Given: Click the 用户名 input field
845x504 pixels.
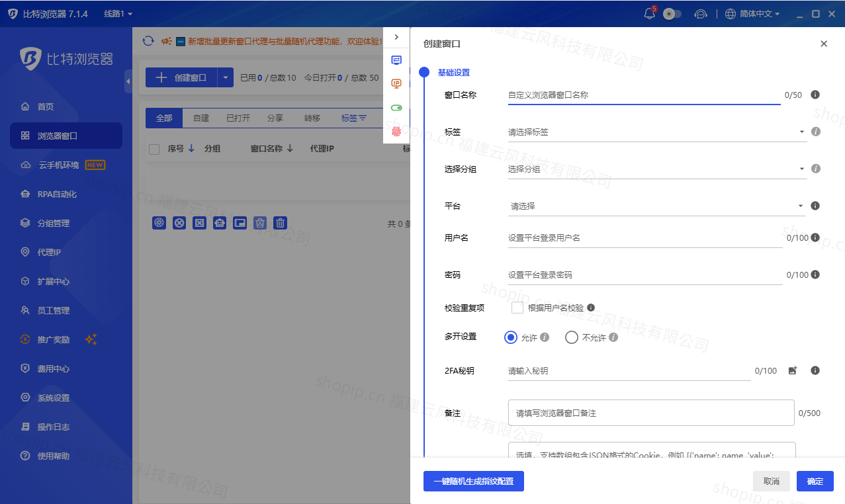Looking at the screenshot, I should [x=645, y=238].
